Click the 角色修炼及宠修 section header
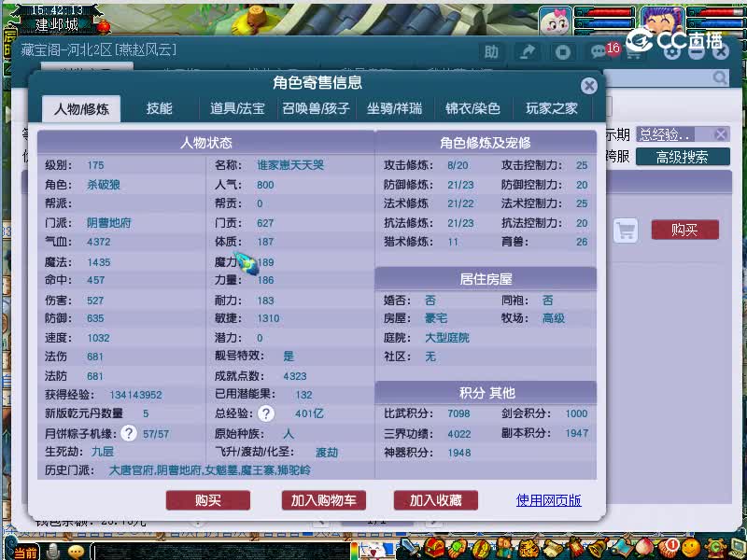This screenshot has width=747, height=560. pos(486,143)
